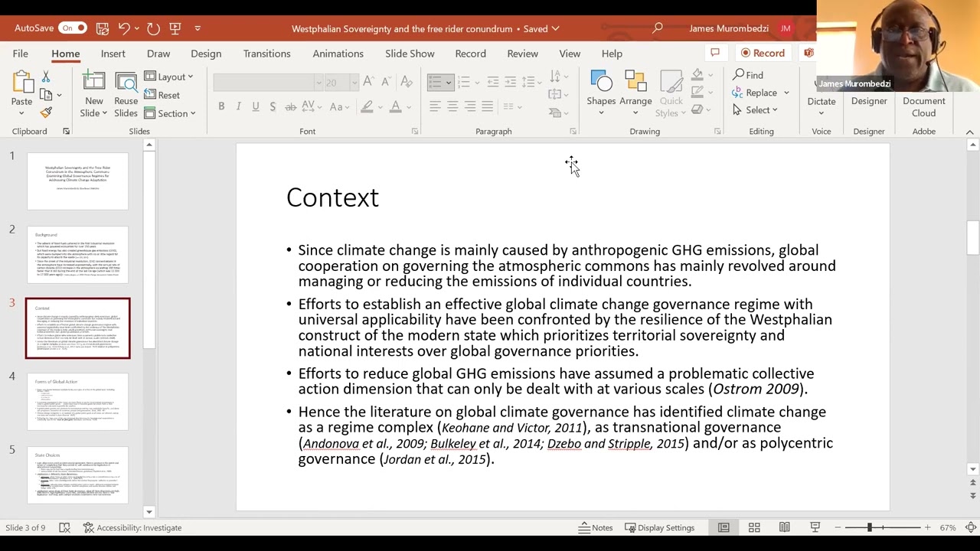Image resolution: width=980 pixels, height=551 pixels.
Task: Open the font size dropdown showing 20
Action: click(354, 82)
